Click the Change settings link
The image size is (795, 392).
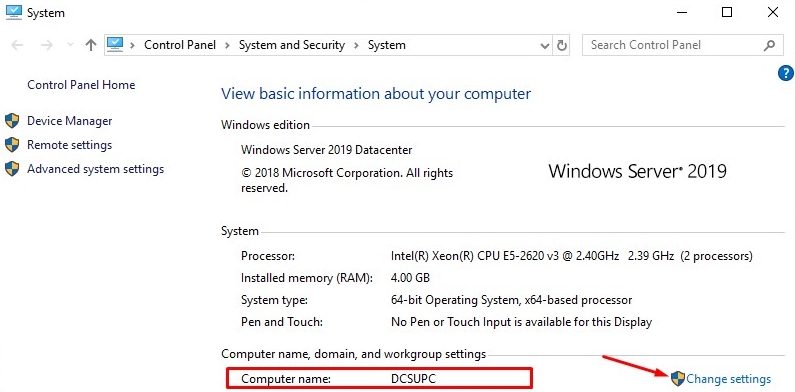coord(729,379)
